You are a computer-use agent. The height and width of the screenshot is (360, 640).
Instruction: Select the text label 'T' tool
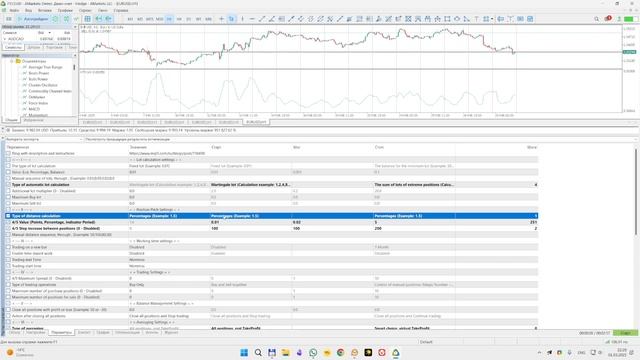point(476,19)
